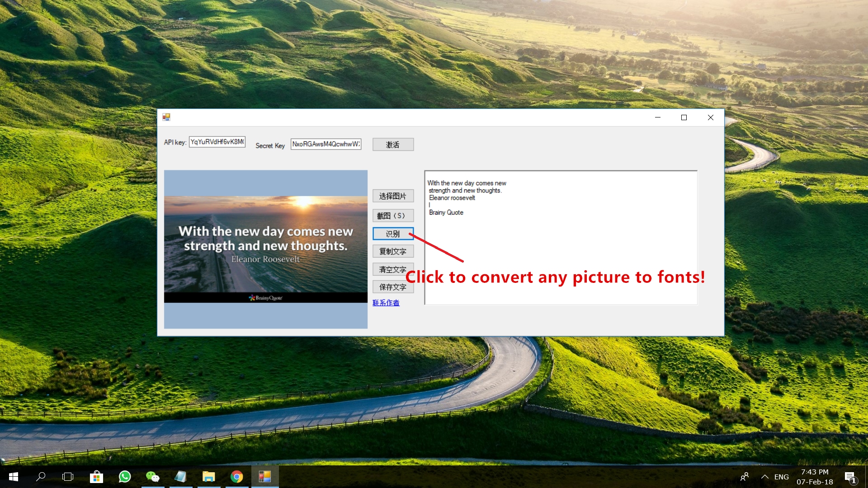Click the 选择图片 select picture button
The image size is (868, 488).
point(392,196)
